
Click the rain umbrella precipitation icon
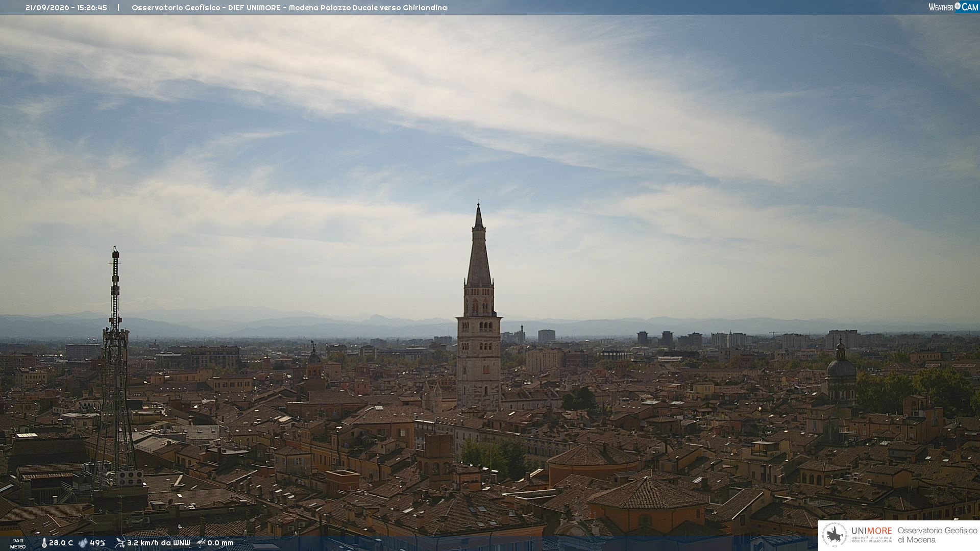coord(201,543)
